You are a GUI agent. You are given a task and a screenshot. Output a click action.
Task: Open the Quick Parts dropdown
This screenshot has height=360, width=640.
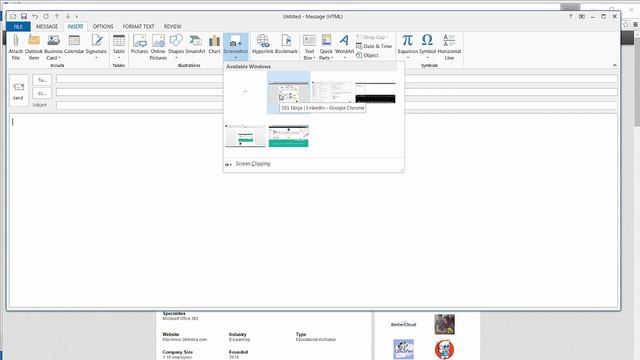326,47
